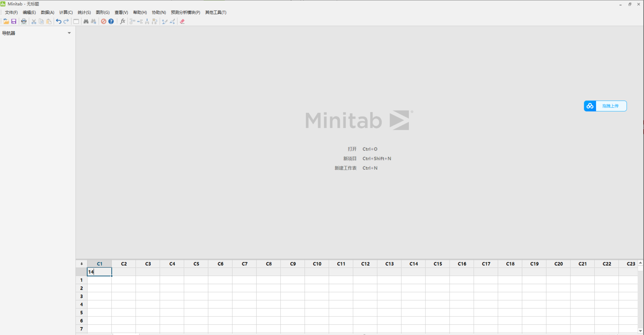This screenshot has width=644, height=335.
Task: Open the 帮助(H) menu
Action: [x=140, y=13]
